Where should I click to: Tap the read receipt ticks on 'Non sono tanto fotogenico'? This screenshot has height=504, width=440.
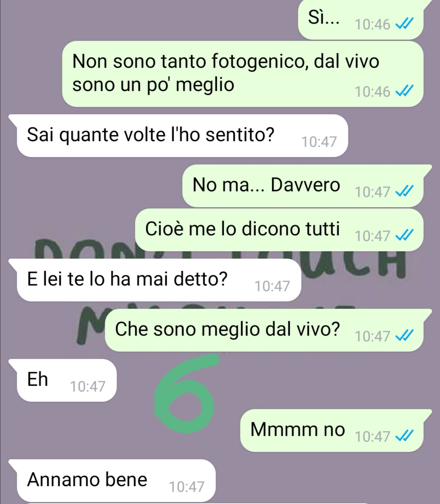405,91
